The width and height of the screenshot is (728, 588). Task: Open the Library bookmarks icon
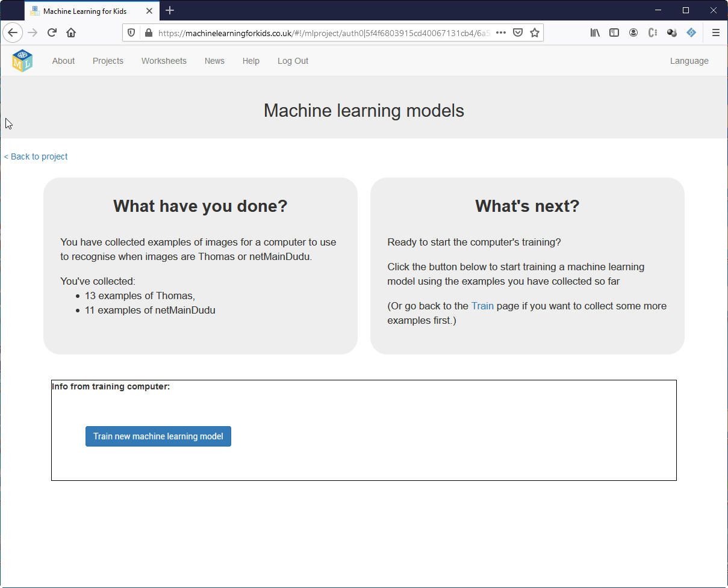tap(595, 32)
